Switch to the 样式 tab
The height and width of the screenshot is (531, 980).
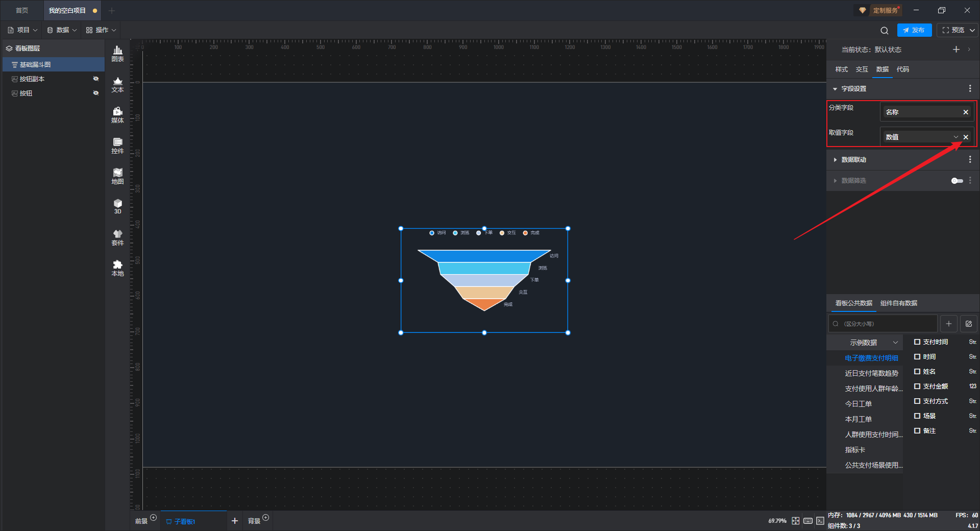pos(841,69)
